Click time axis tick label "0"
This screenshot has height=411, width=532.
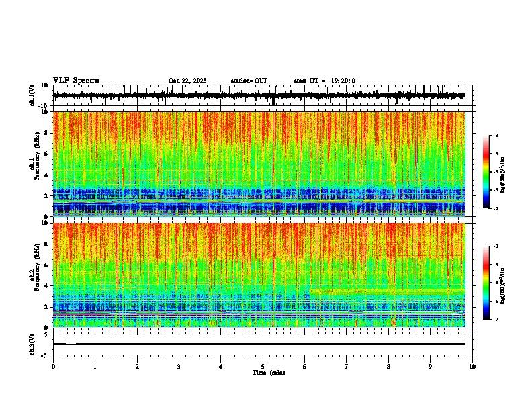(x=53, y=367)
